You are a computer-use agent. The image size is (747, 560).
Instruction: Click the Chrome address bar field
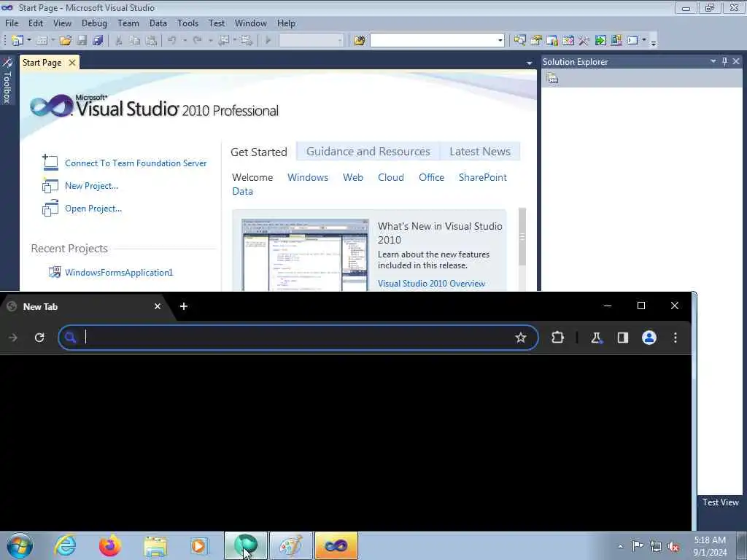298,338
